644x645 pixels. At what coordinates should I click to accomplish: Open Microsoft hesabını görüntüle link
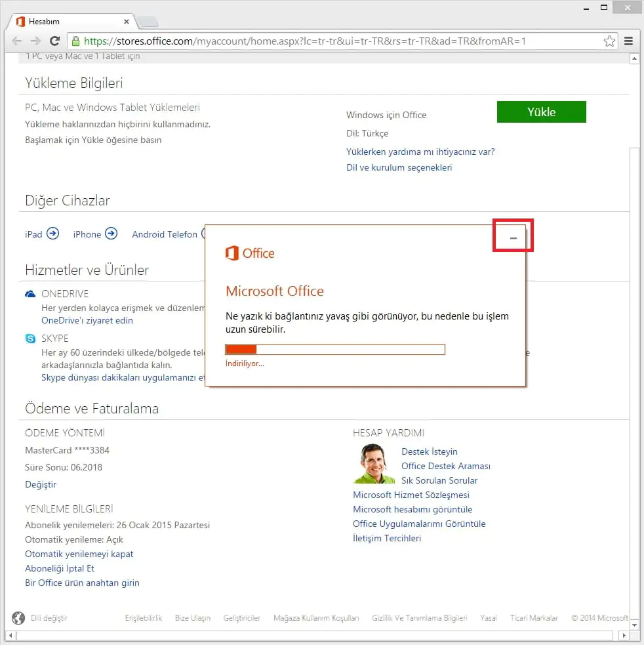click(413, 509)
